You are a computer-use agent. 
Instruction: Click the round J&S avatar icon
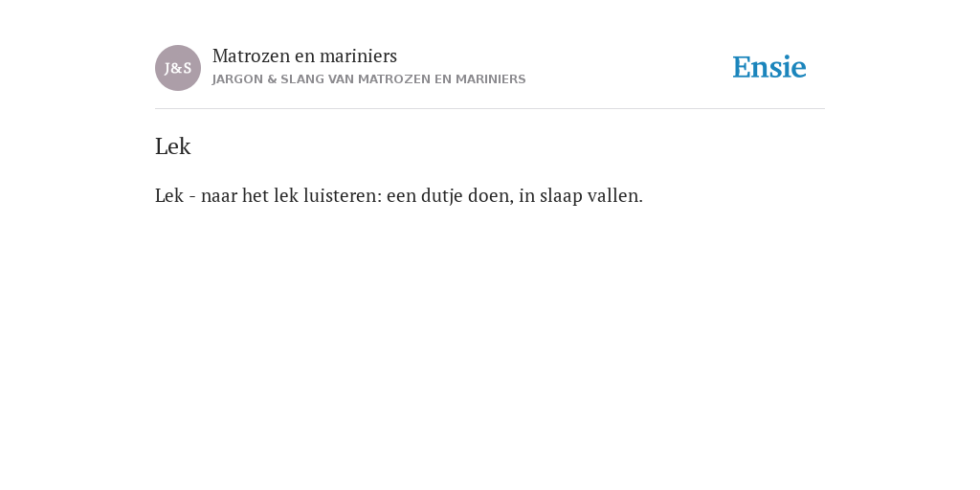[178, 68]
